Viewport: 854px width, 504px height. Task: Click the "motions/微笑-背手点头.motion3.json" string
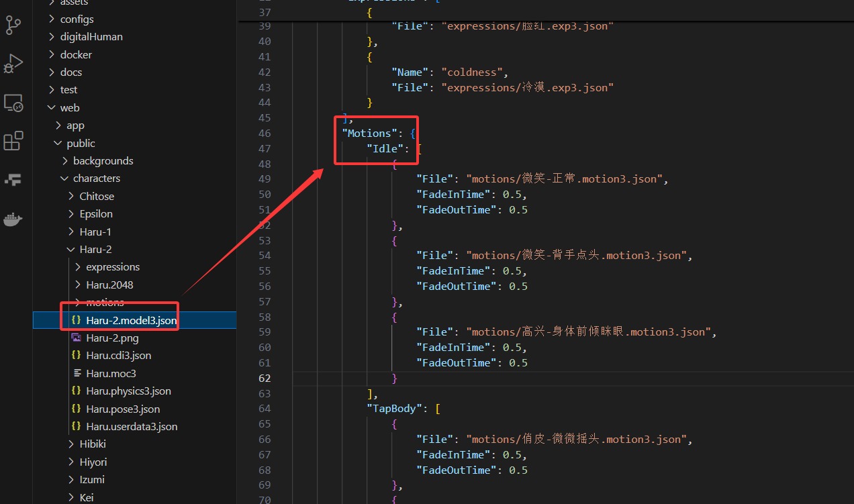[576, 255]
